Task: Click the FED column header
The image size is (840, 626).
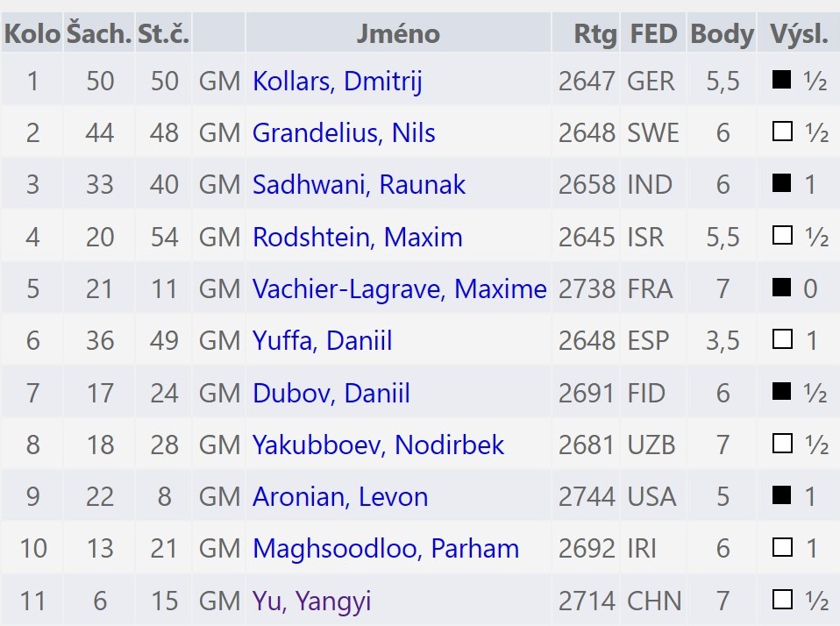Action: click(x=653, y=34)
